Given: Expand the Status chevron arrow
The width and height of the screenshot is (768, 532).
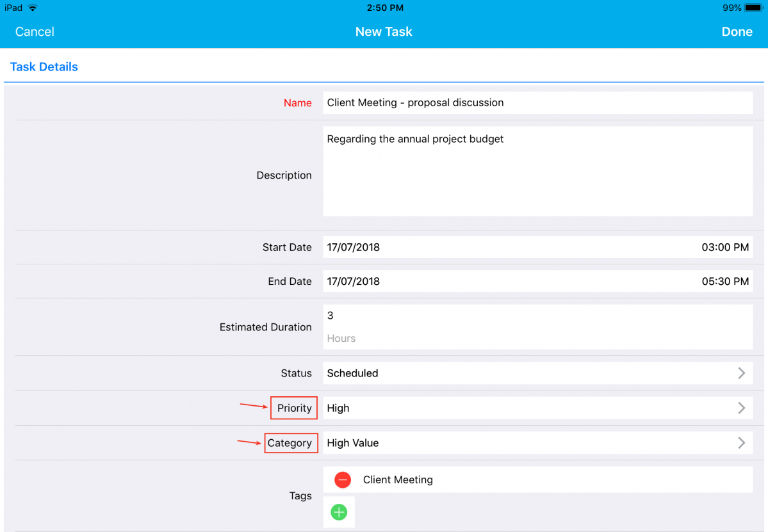Looking at the screenshot, I should pos(741,373).
